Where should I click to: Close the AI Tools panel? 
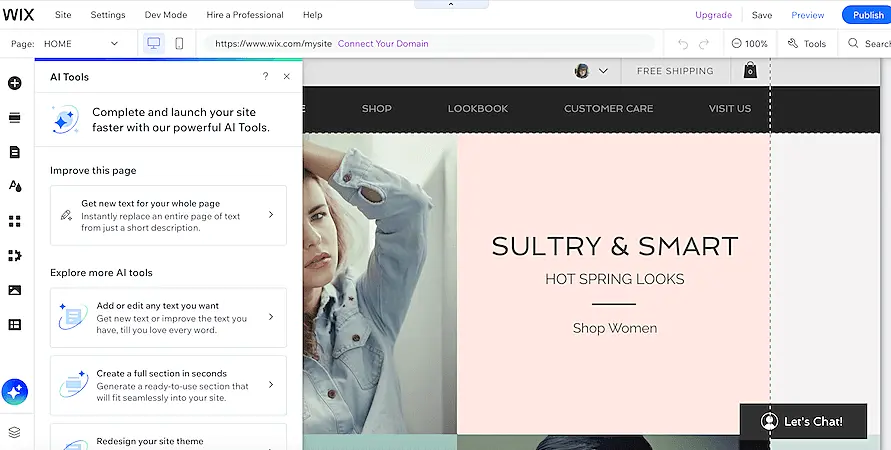[286, 76]
